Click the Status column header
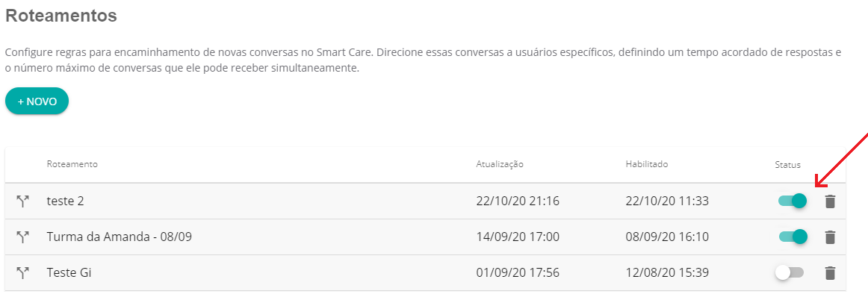 (x=788, y=165)
